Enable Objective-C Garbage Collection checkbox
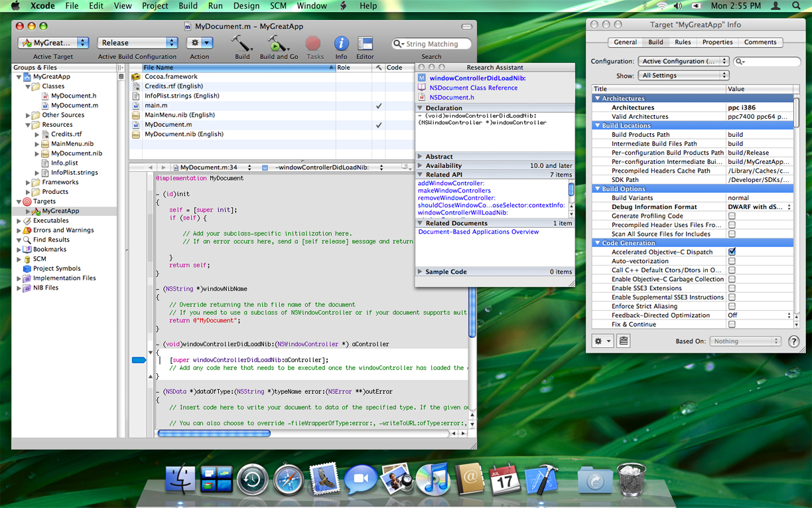This screenshot has height=508, width=812. click(x=732, y=280)
